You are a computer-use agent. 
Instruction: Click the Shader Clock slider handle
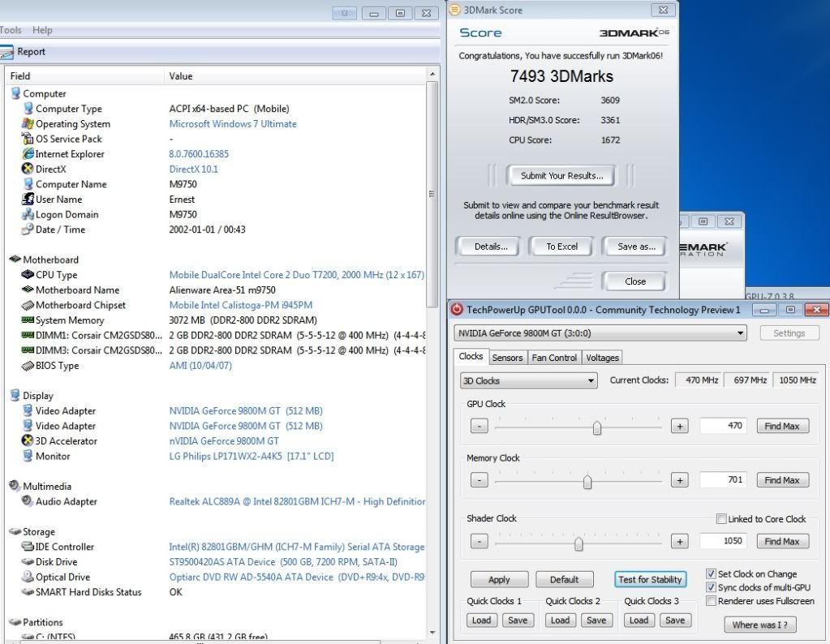578,543
